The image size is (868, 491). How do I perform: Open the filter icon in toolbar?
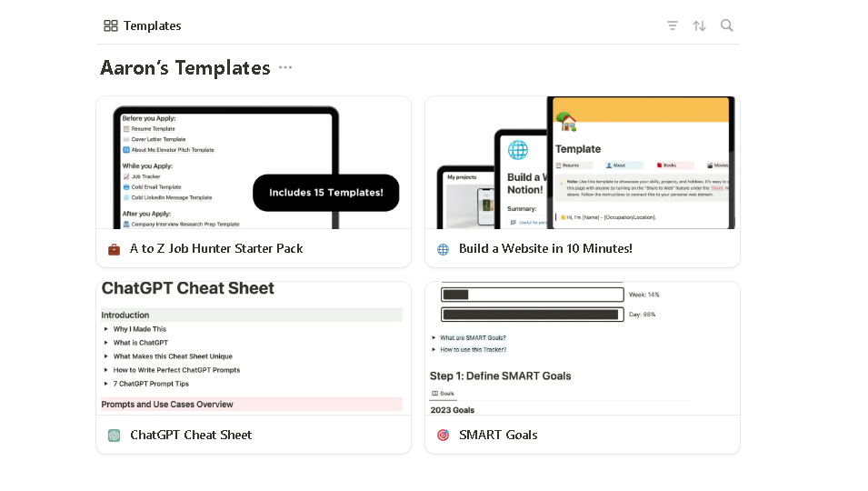672,25
